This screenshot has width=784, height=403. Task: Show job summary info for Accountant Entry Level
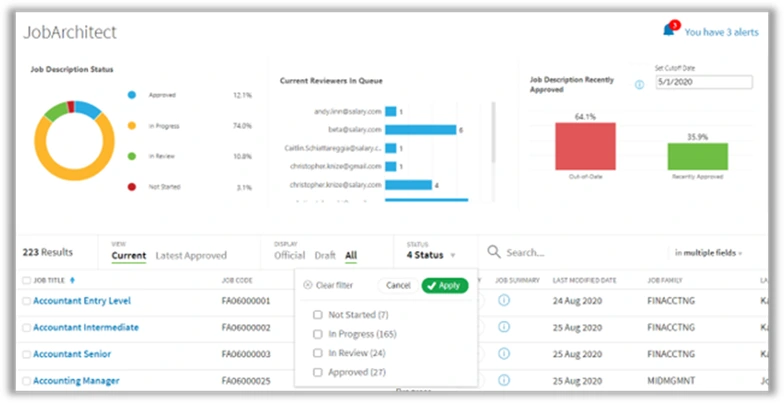tap(504, 300)
